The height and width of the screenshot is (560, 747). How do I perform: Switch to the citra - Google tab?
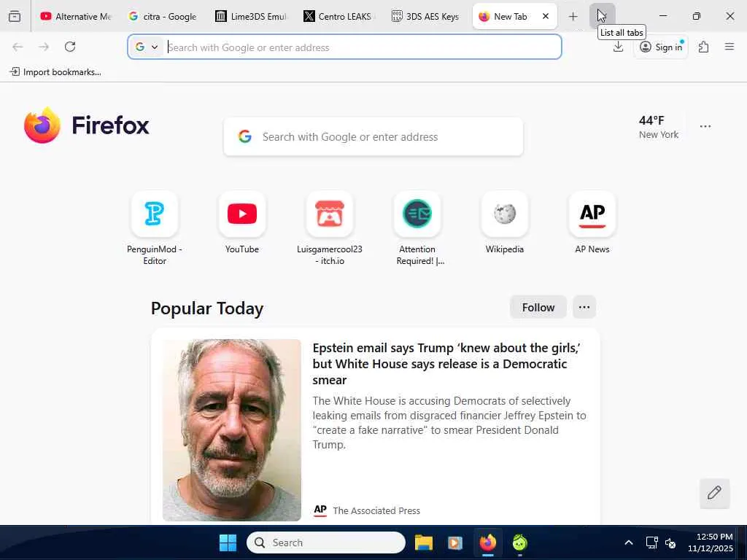[x=163, y=16]
